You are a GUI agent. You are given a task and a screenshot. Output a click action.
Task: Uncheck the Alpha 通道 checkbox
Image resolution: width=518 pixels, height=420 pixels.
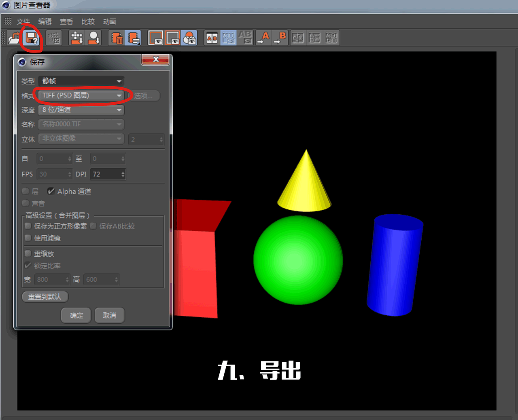[51, 191]
